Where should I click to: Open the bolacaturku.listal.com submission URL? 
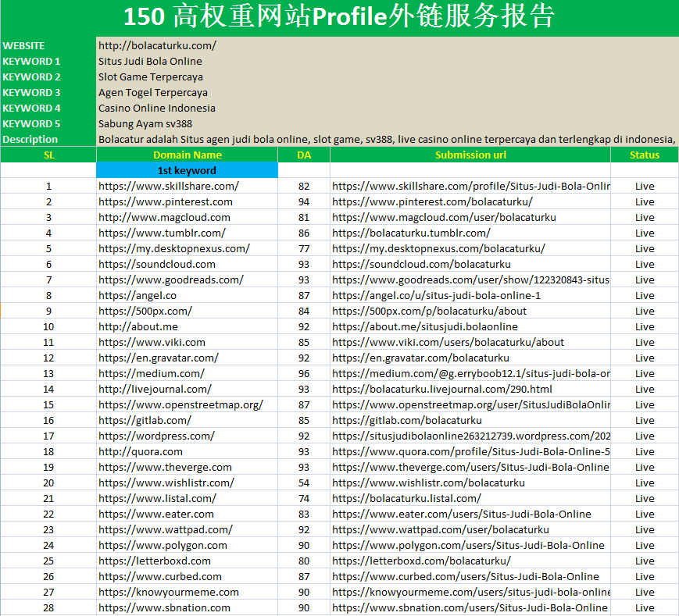[406, 498]
